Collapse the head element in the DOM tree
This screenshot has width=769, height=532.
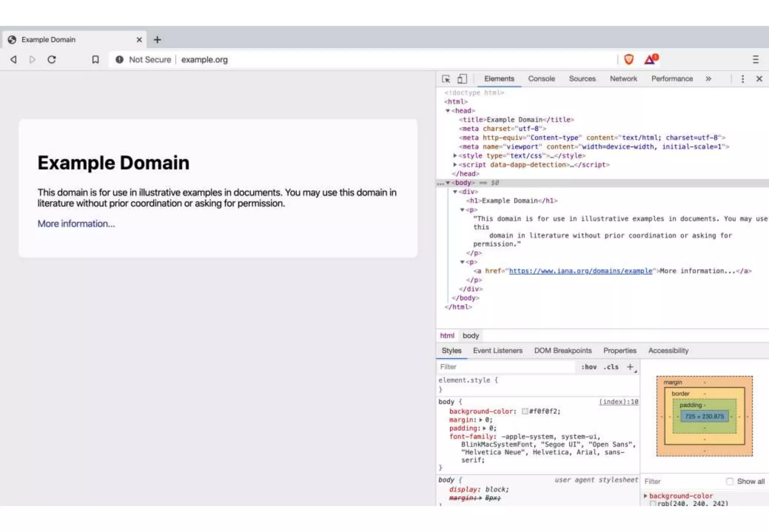pos(448,111)
